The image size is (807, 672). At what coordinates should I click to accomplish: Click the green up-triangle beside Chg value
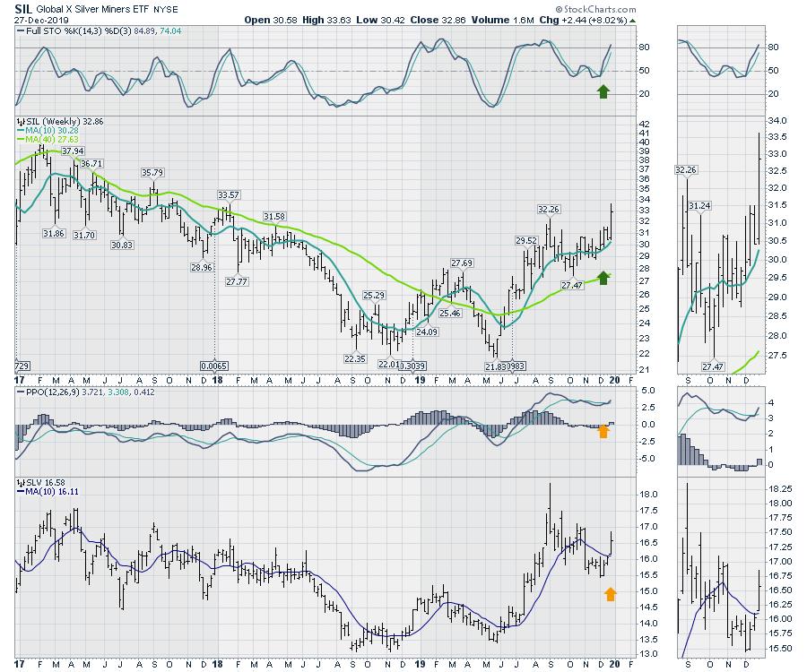click(x=632, y=21)
